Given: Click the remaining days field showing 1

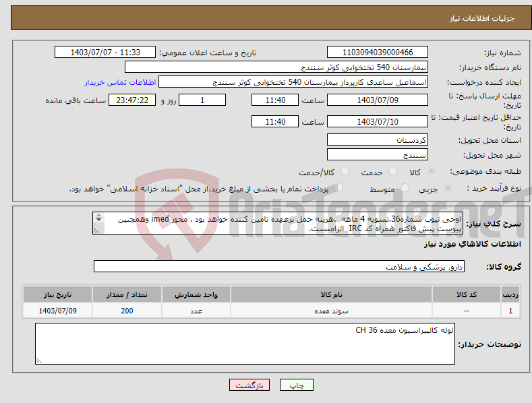Looking at the screenshot, I should tap(202, 100).
